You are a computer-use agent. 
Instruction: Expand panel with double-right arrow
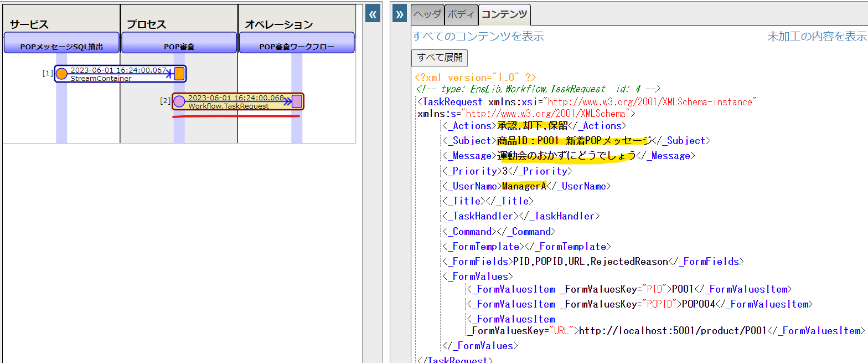tap(399, 14)
